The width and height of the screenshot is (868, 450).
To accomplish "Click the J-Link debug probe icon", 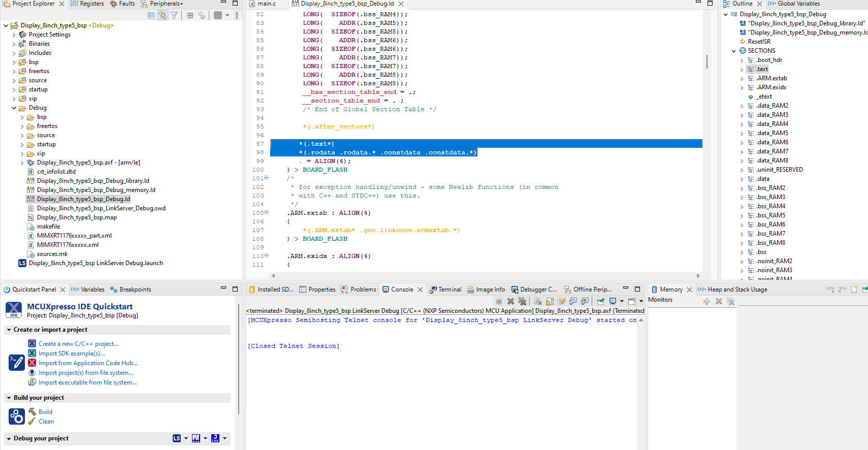I will [x=215, y=438].
